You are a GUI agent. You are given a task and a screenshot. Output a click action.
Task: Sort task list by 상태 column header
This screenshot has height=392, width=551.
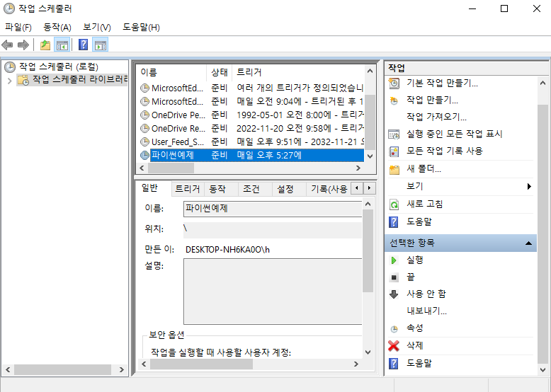220,72
